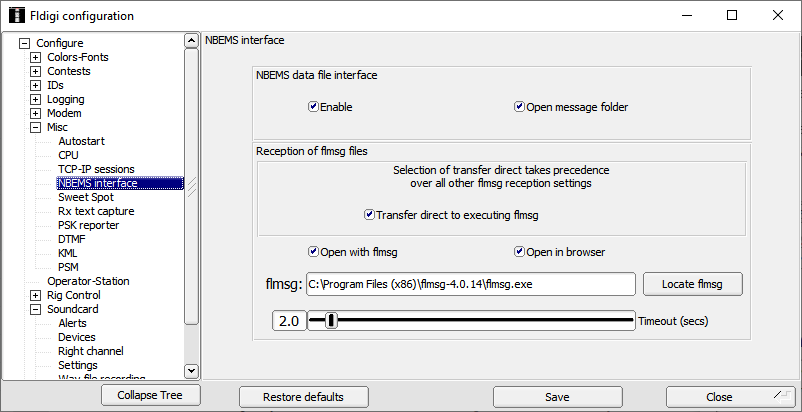Click the tree panel resize grip
This screenshot has height=412, width=802.
pyautogui.click(x=192, y=187)
